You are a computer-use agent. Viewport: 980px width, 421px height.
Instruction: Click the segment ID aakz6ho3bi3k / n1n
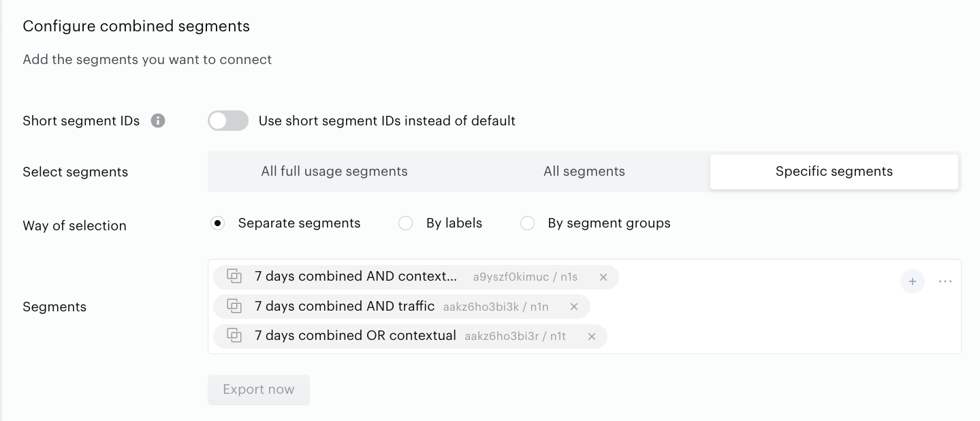[x=496, y=307]
